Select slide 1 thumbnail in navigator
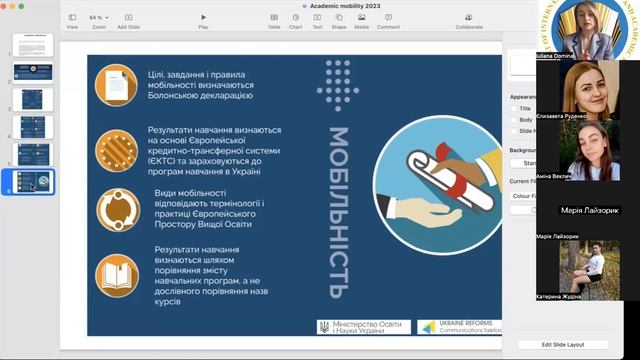This screenshot has height=360, width=640. tap(33, 45)
